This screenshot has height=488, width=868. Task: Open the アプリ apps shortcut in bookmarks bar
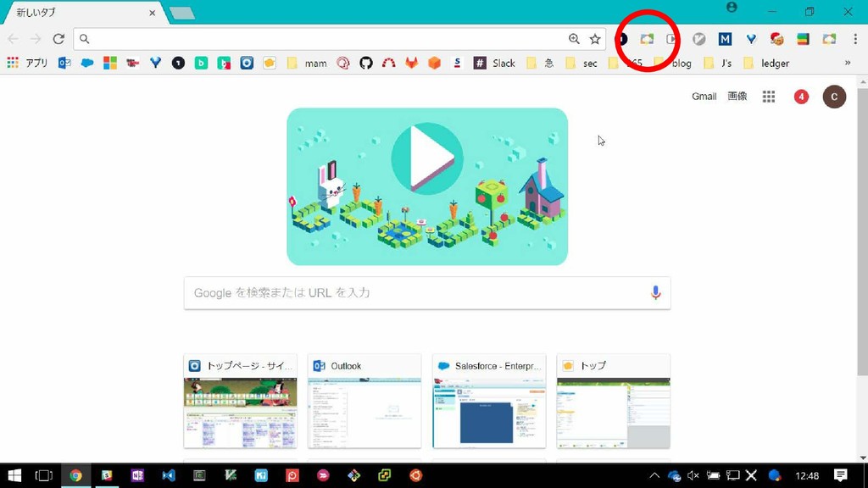click(27, 63)
